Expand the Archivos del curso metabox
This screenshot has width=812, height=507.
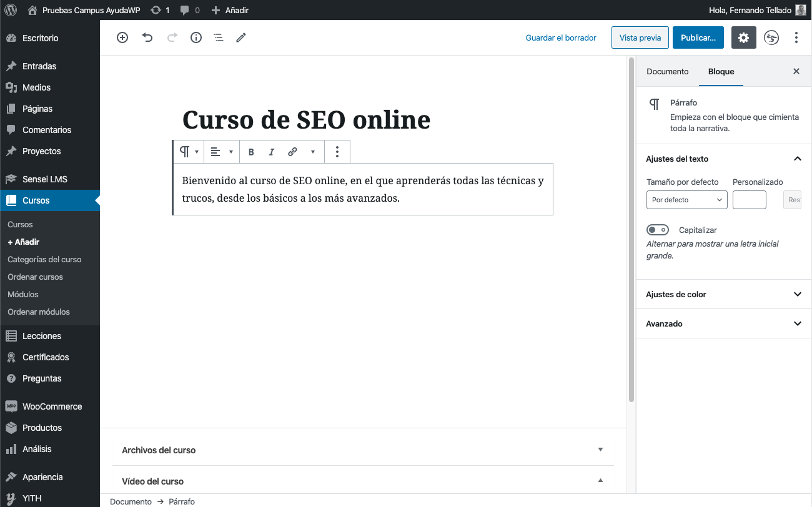coord(362,450)
